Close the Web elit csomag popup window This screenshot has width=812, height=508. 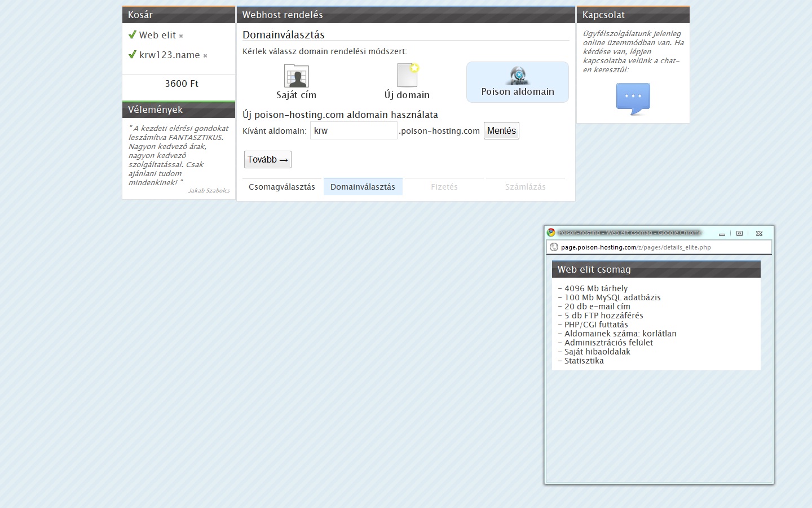(x=759, y=233)
